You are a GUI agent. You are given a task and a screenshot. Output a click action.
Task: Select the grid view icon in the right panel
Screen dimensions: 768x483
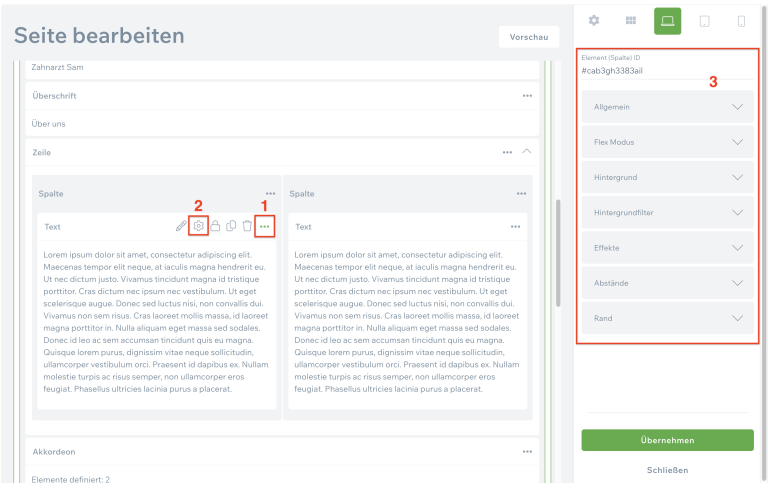(x=631, y=21)
